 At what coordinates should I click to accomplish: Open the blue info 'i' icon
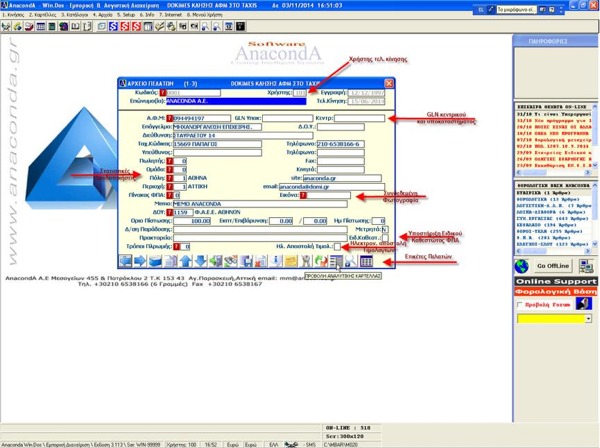pyautogui.click(x=276, y=261)
